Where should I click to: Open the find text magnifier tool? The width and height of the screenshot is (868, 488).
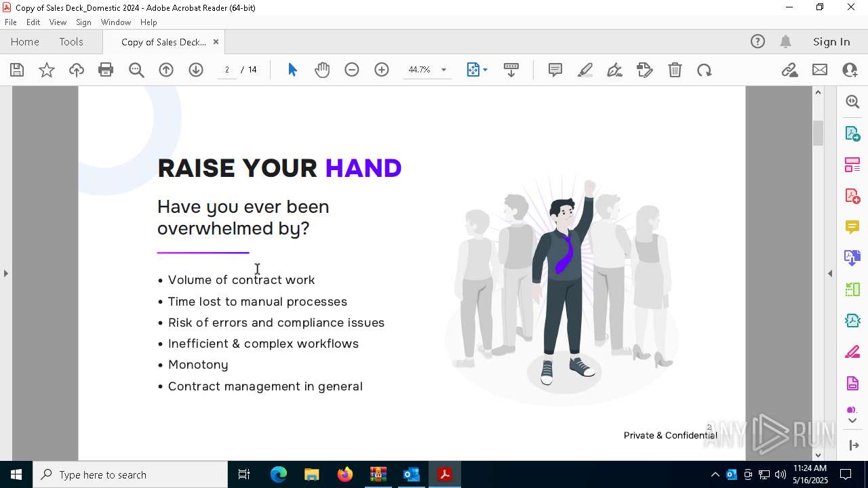pyautogui.click(x=136, y=70)
